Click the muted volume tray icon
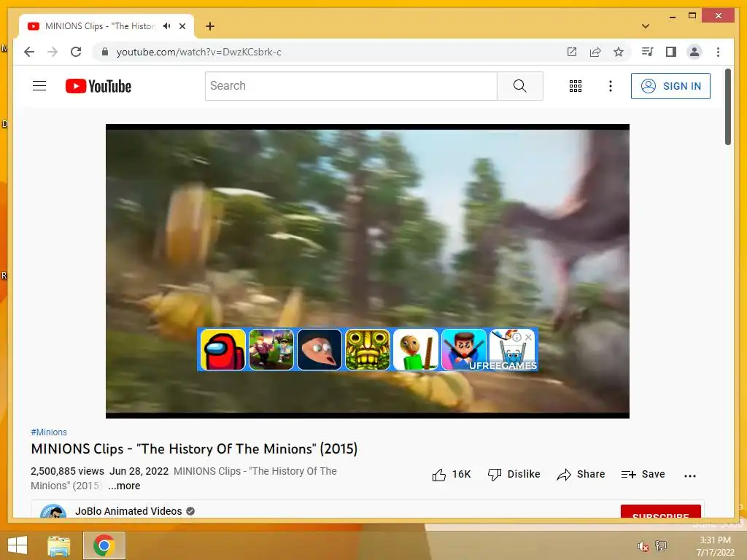747x560 pixels. pos(643,545)
